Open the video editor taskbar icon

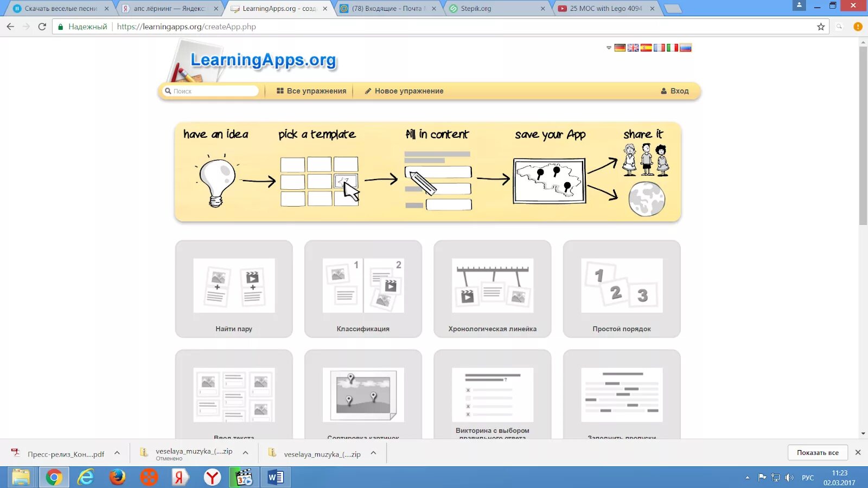[x=244, y=477]
